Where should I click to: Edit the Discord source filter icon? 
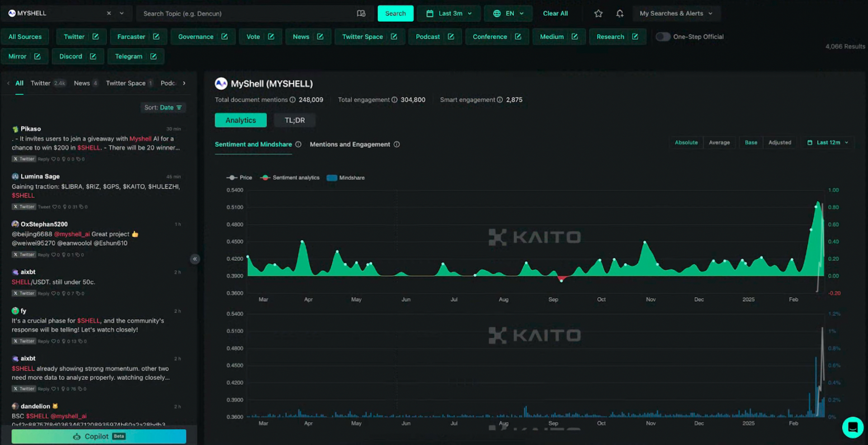click(93, 57)
